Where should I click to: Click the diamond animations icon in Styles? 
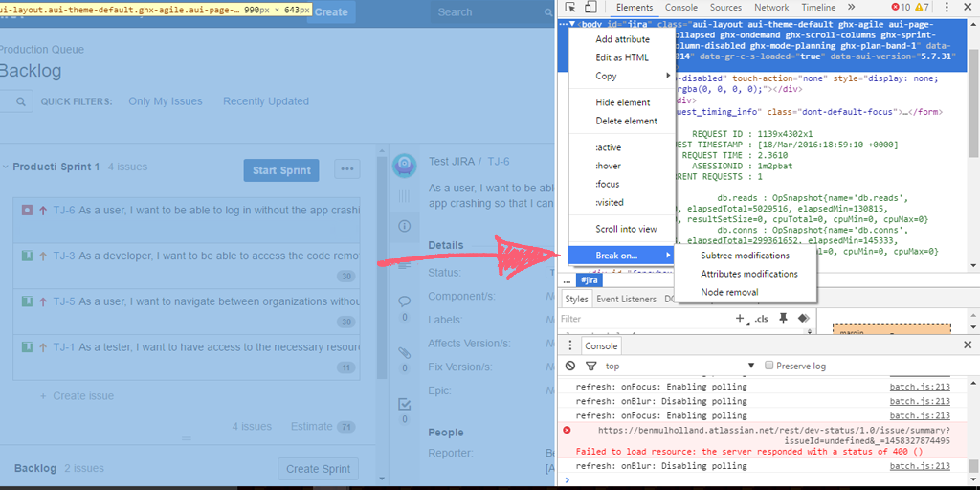tap(804, 318)
